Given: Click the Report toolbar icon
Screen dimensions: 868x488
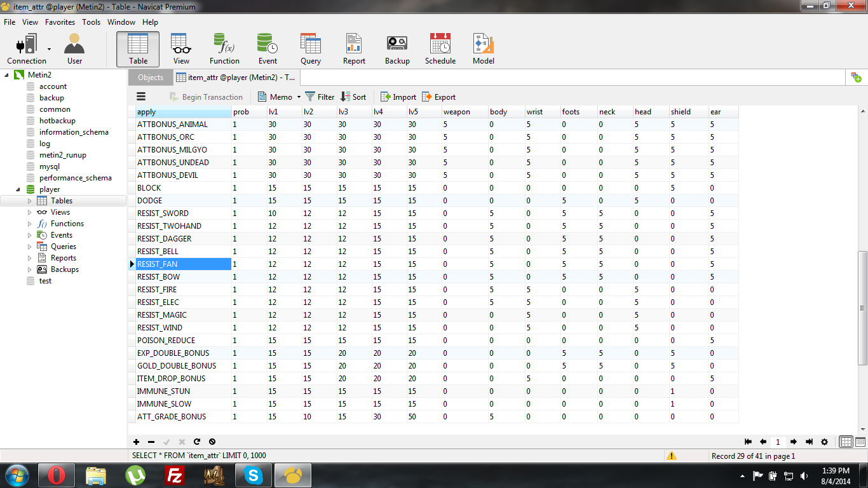Looking at the screenshot, I should click(354, 50).
